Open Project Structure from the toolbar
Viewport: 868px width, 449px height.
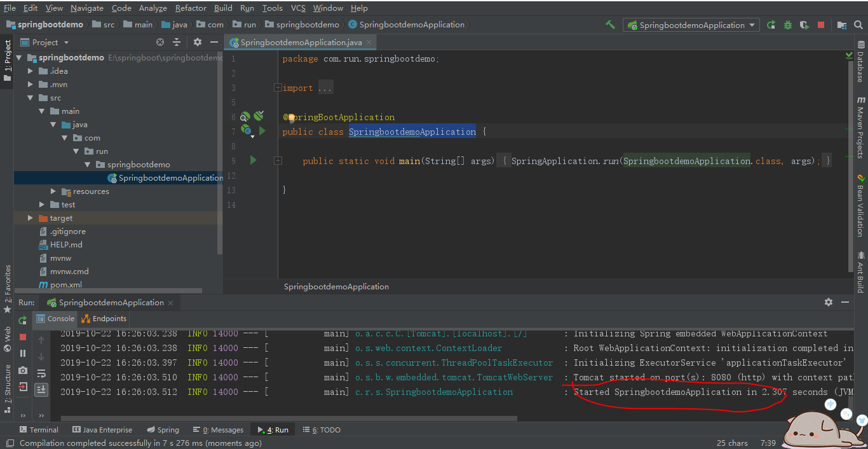[842, 25]
